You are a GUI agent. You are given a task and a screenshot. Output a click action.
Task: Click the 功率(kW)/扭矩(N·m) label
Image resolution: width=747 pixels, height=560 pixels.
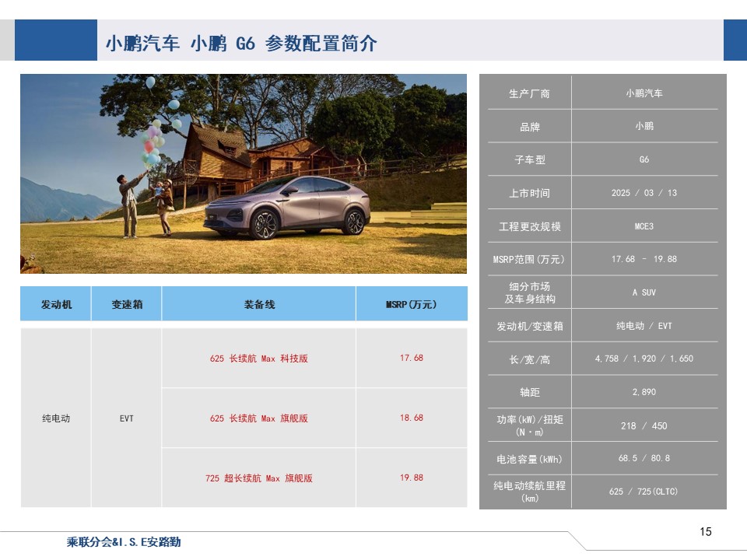[529, 425]
